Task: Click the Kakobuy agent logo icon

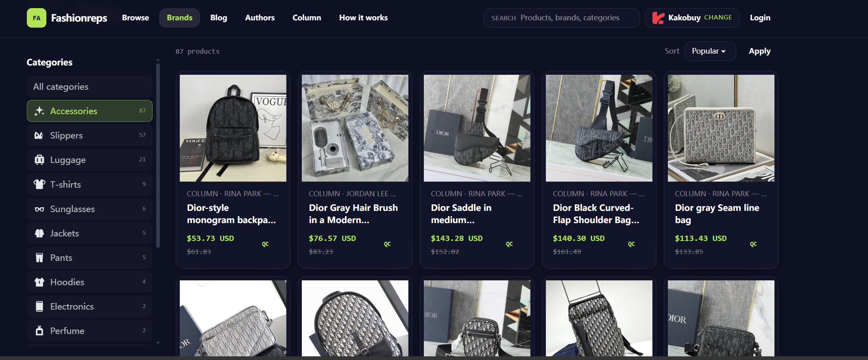Action: pos(658,18)
